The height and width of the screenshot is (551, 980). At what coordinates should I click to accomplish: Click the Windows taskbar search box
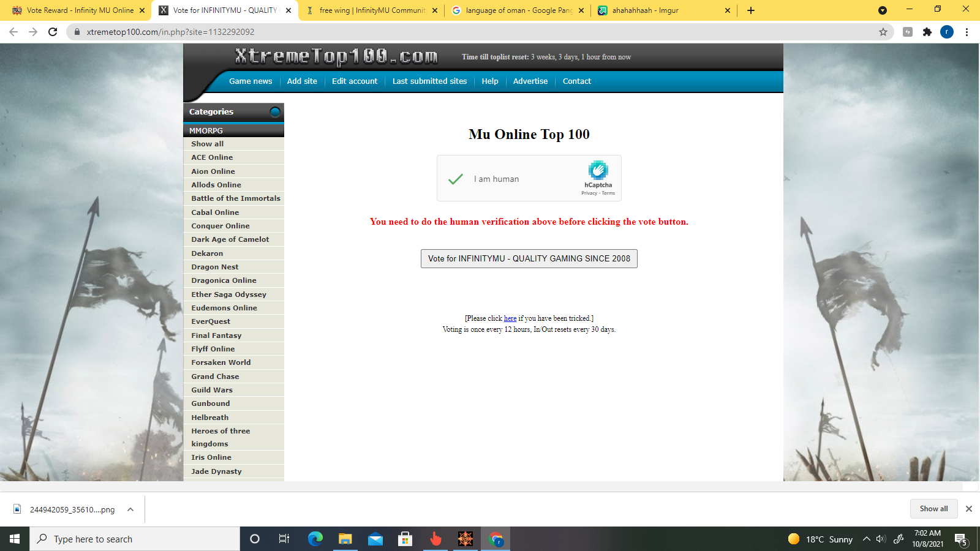tap(135, 539)
